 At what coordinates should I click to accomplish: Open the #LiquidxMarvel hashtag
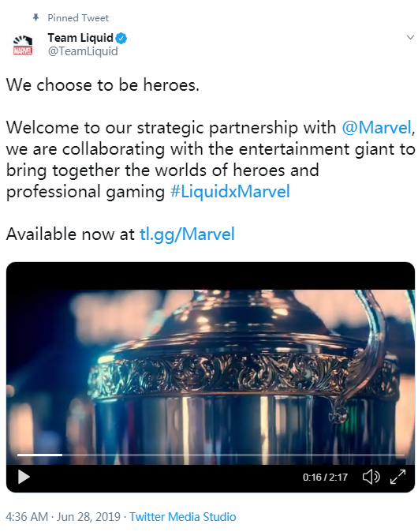(x=230, y=191)
